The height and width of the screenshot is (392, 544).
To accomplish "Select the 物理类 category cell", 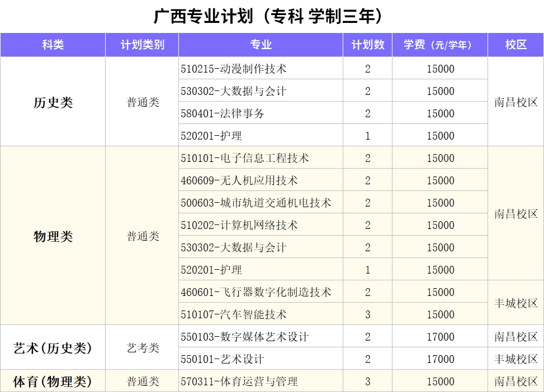I will 53,236.
